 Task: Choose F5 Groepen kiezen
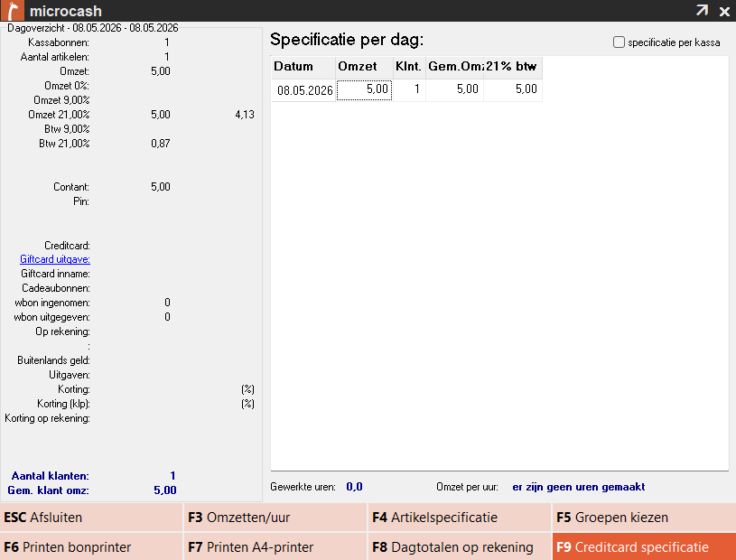coord(644,518)
